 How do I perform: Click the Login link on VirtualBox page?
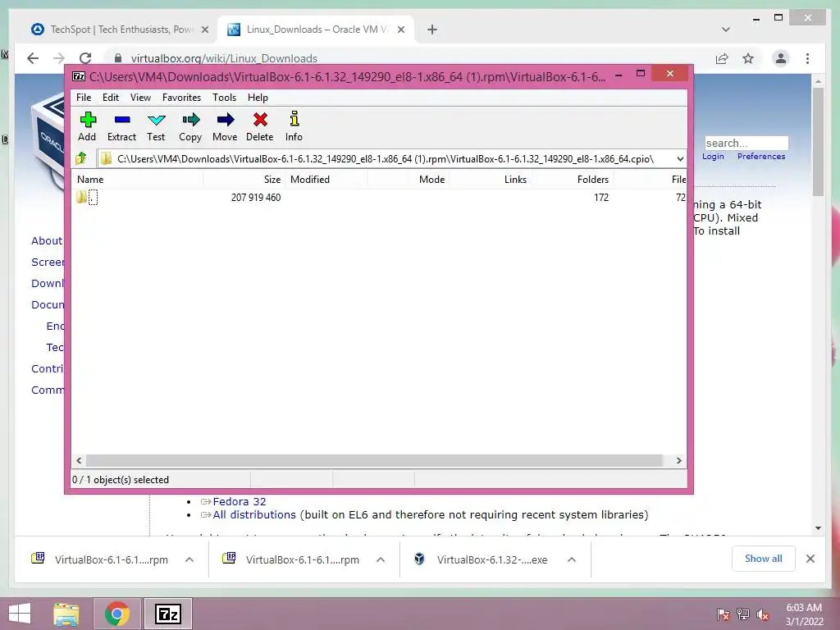click(713, 157)
